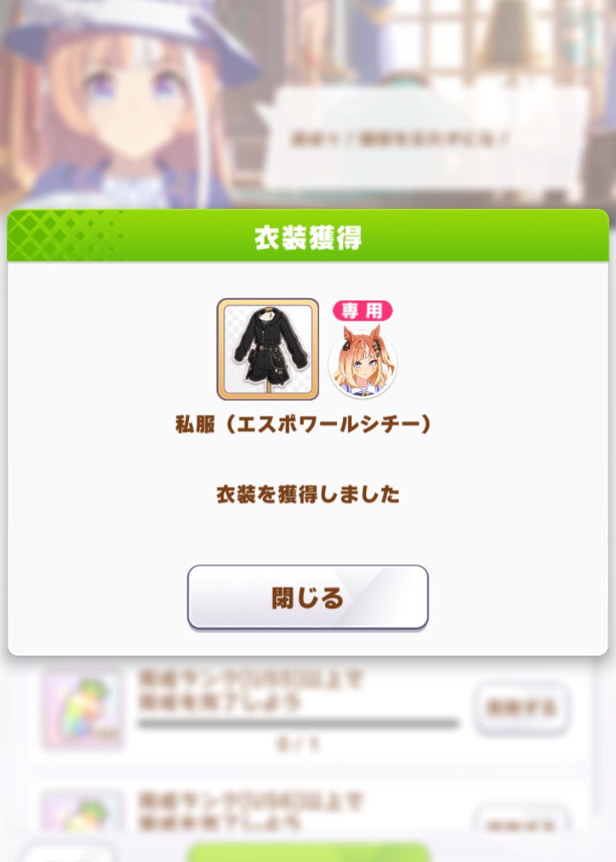The width and height of the screenshot is (616, 862).
Task: Click the 閉じる button
Action: coord(307,597)
